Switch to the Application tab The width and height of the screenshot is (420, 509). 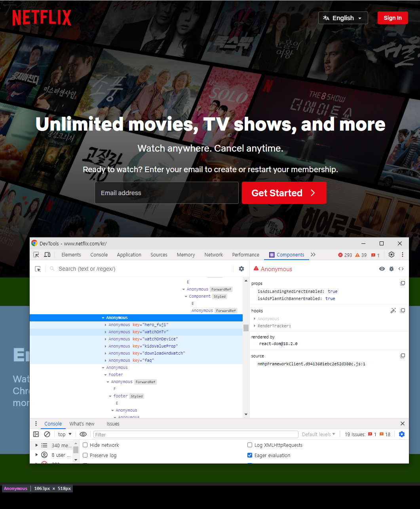pyautogui.click(x=129, y=255)
